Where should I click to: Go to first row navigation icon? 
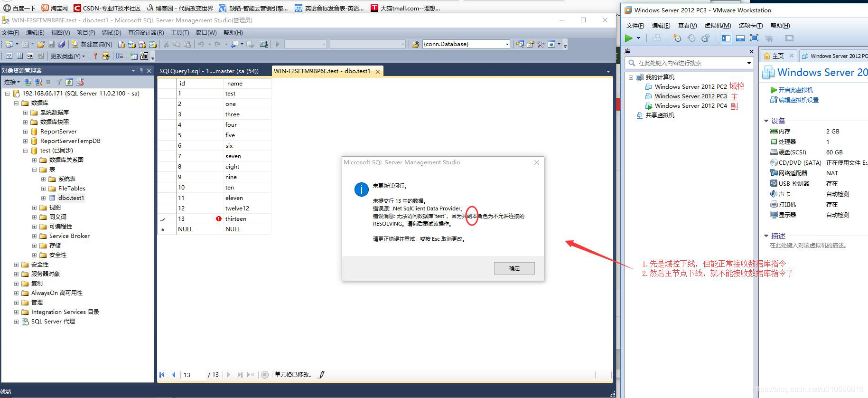pos(162,374)
